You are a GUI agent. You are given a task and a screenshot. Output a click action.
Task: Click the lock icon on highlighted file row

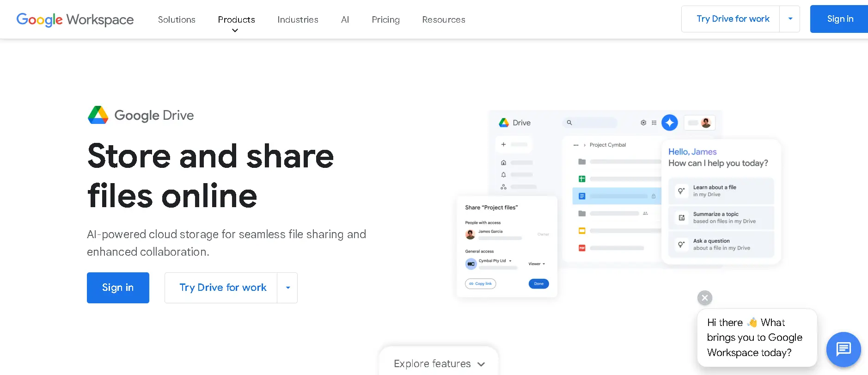click(654, 196)
